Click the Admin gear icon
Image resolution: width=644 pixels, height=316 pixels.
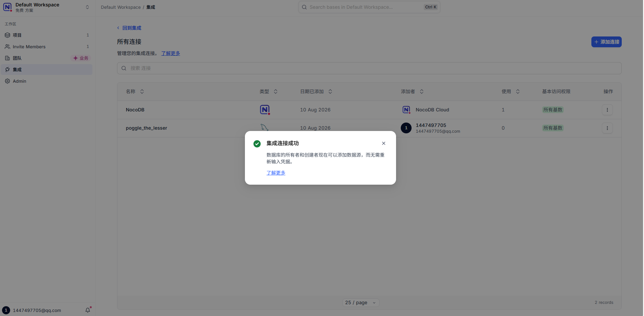[7, 81]
